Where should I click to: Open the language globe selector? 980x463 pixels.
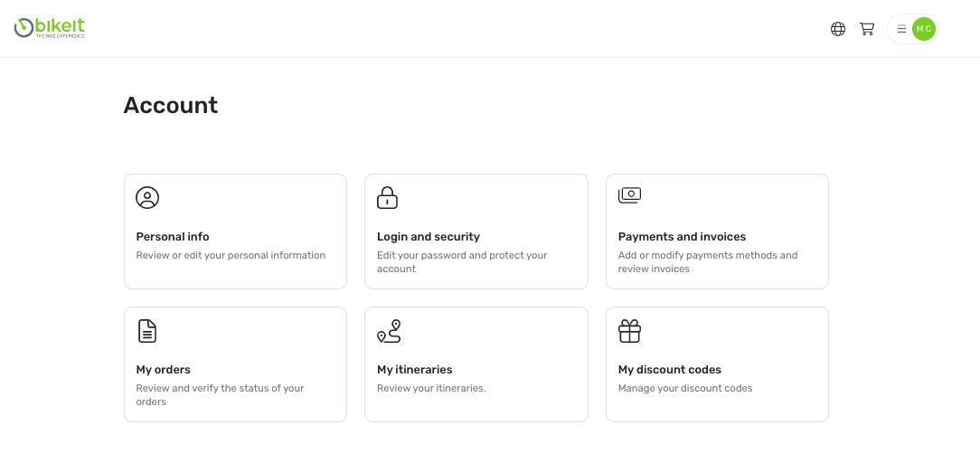[838, 29]
